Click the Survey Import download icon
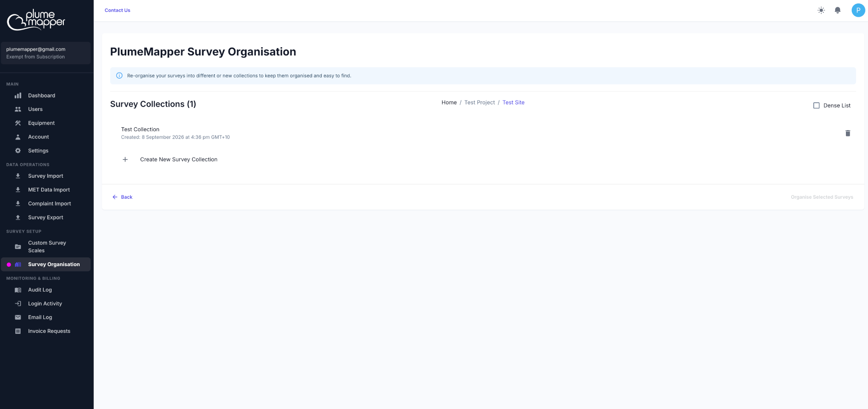This screenshot has width=868, height=409. point(18,176)
